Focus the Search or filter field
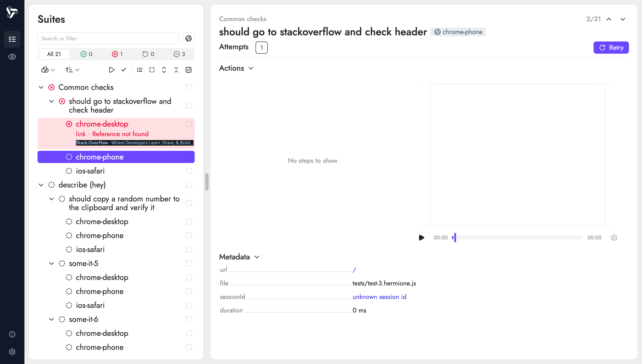This screenshot has height=364, width=642. coord(108,38)
